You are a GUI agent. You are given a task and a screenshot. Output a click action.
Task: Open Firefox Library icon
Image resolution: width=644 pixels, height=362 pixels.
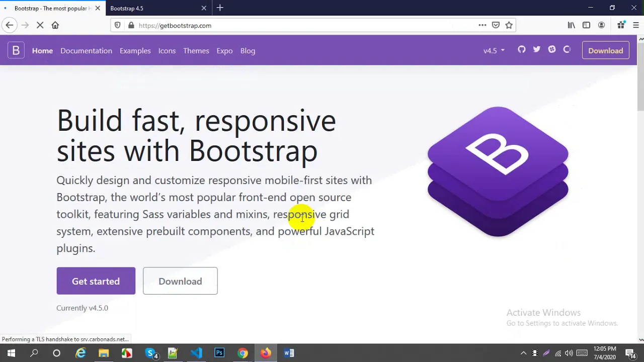pyautogui.click(x=572, y=25)
